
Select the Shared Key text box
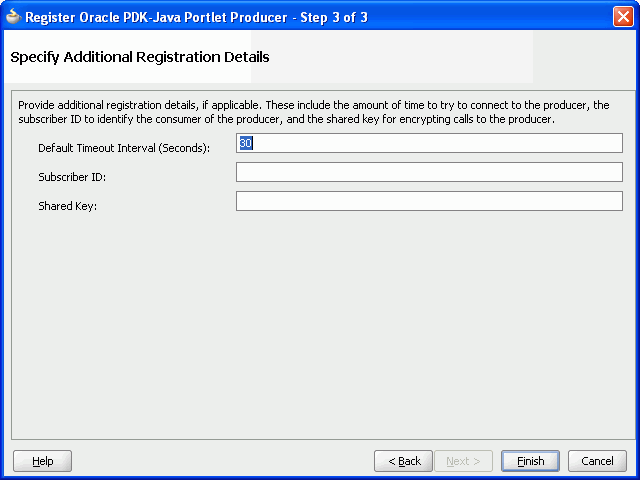coord(429,201)
